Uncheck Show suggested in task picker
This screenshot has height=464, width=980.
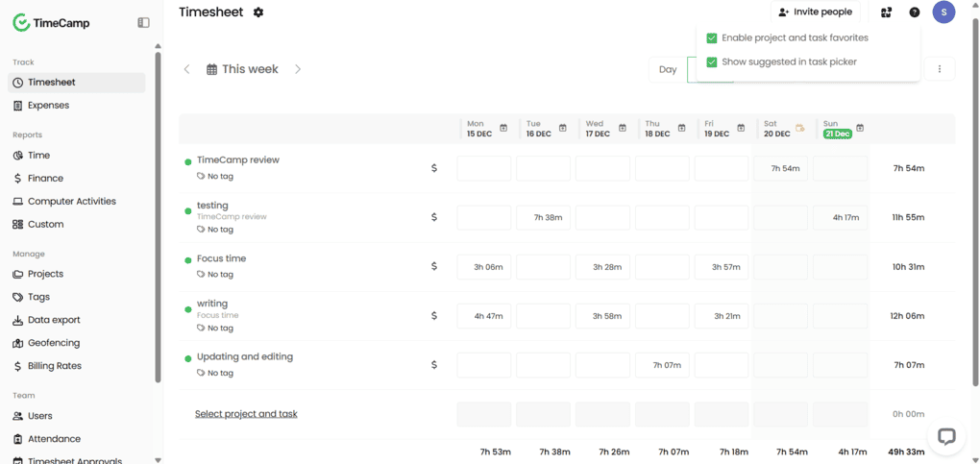711,61
